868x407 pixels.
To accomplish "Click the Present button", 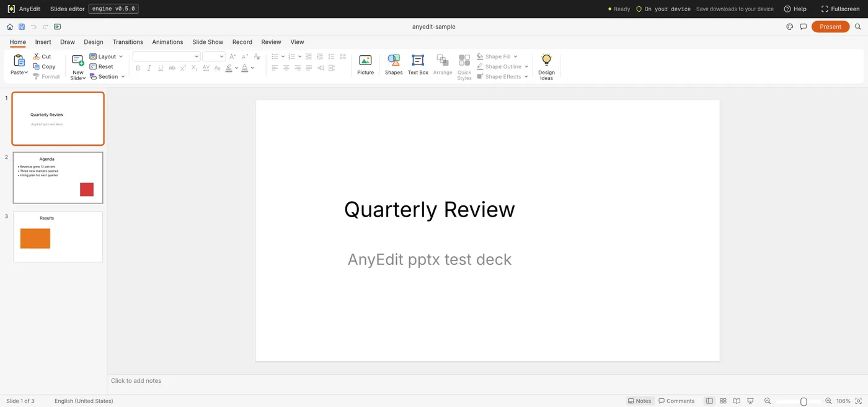I will [x=830, y=27].
